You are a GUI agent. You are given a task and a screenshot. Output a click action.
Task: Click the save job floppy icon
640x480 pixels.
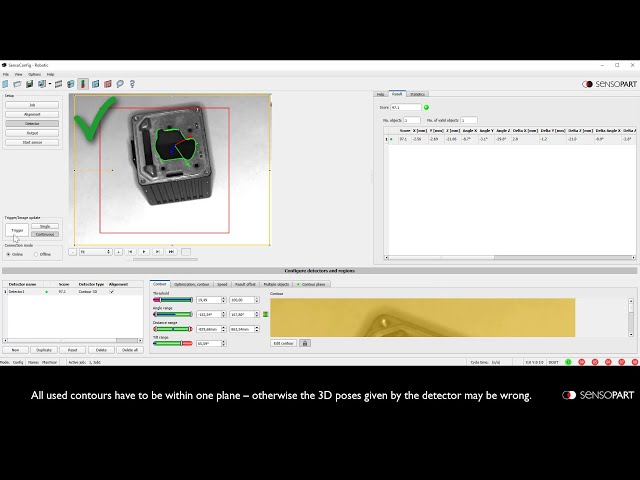pyautogui.click(x=29, y=84)
